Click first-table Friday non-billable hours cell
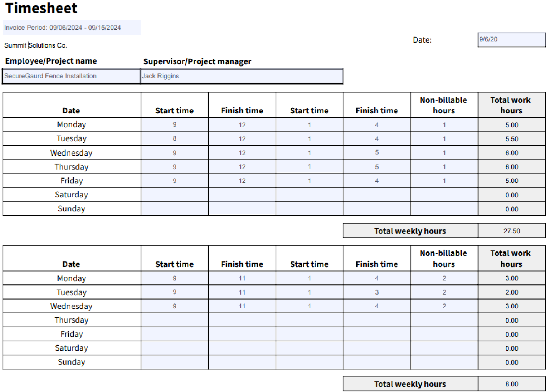This screenshot has height=392, width=547. coord(444,181)
